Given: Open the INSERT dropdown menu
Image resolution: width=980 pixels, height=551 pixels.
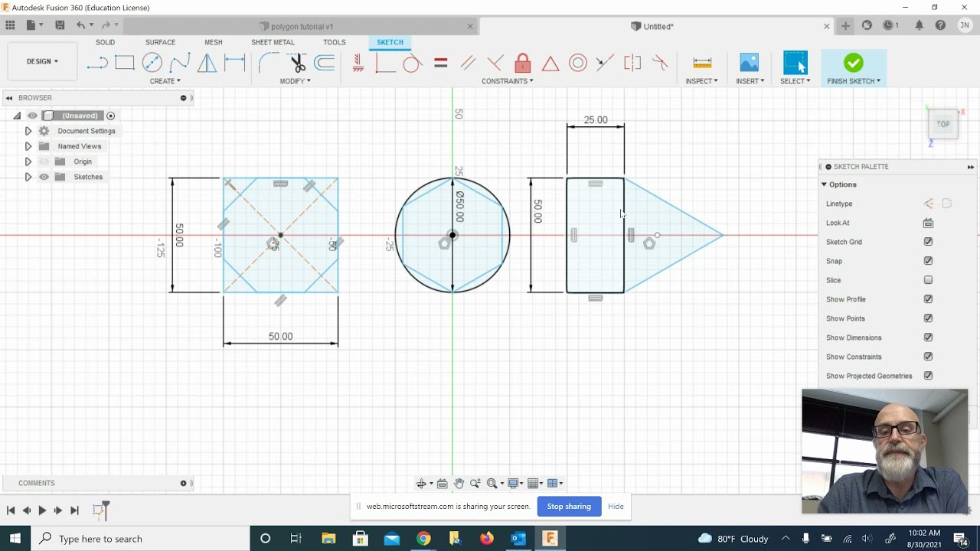Looking at the screenshot, I should 750,81.
